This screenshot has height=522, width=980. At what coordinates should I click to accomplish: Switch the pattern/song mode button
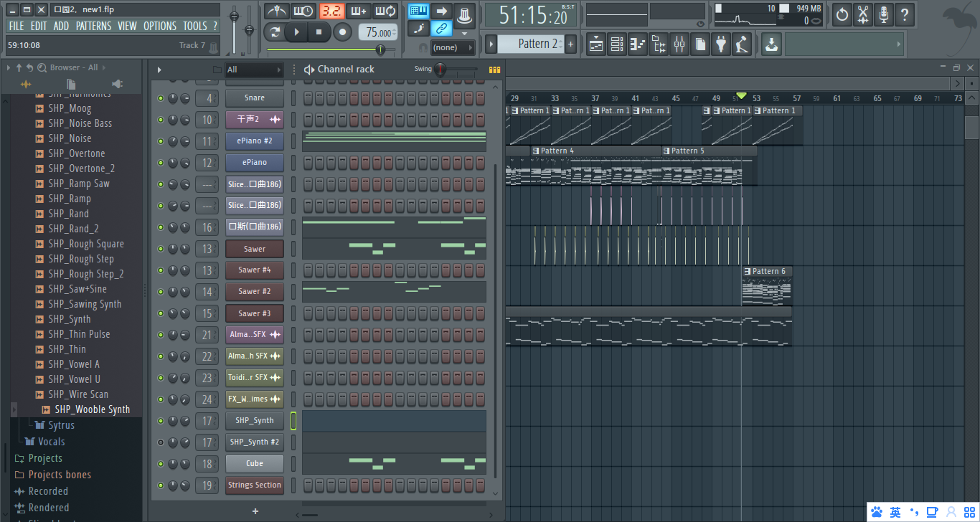pyautogui.click(x=274, y=32)
